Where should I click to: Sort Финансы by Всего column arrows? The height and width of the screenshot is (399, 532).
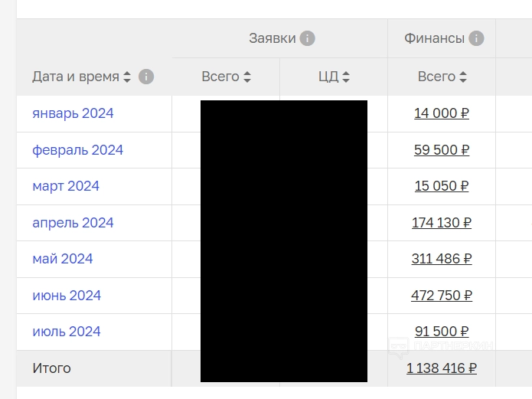tap(463, 77)
